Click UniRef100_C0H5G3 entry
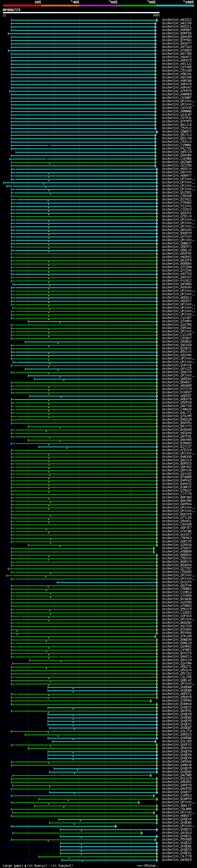This screenshot has width=197, height=868. pos(177,795)
